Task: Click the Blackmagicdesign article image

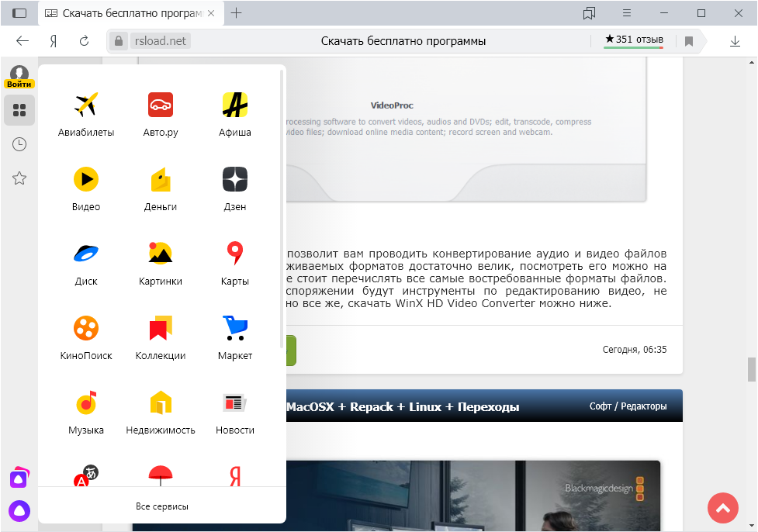Action: tap(472, 496)
